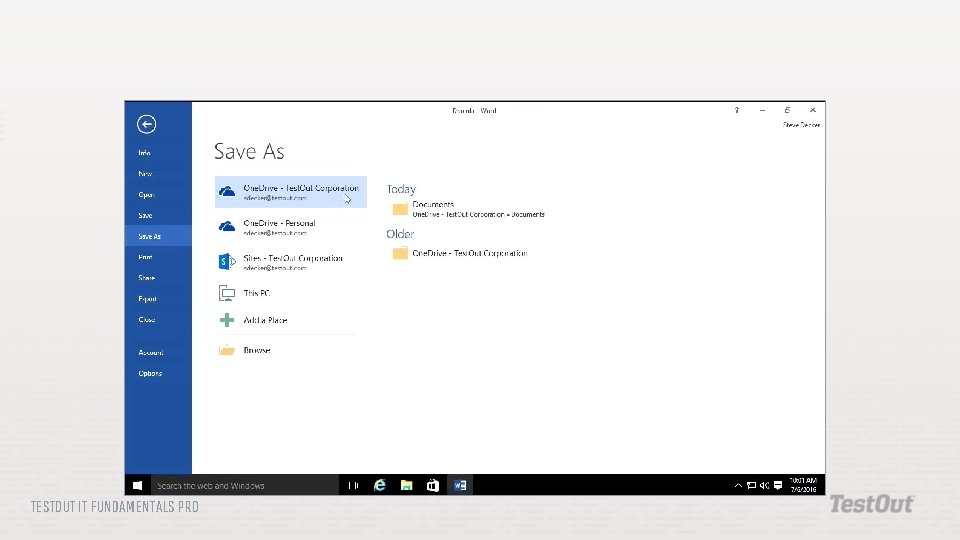The height and width of the screenshot is (540, 960).
Task: Select Sites - TestOut Corporation location
Action: 291,262
